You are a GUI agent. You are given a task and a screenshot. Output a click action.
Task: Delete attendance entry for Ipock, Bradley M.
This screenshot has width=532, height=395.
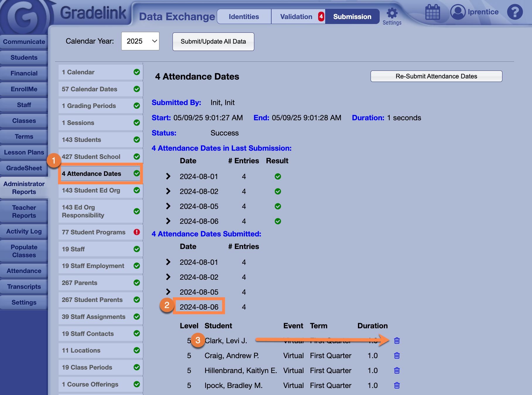click(x=397, y=385)
